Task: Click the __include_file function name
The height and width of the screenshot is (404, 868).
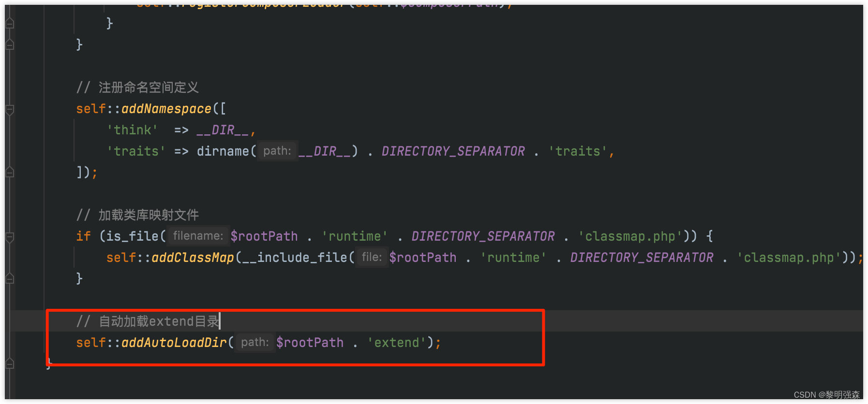Action: [295, 258]
